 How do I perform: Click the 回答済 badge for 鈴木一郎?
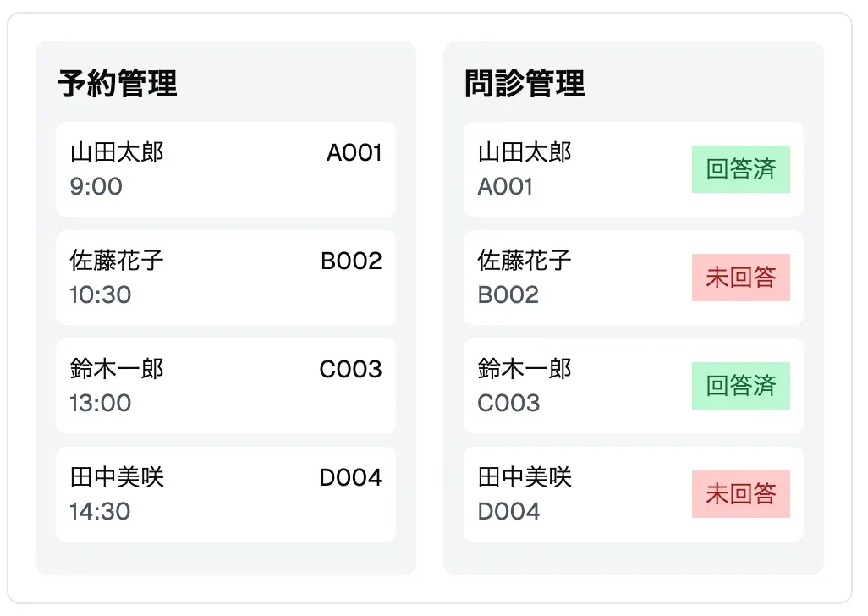pyautogui.click(x=741, y=386)
